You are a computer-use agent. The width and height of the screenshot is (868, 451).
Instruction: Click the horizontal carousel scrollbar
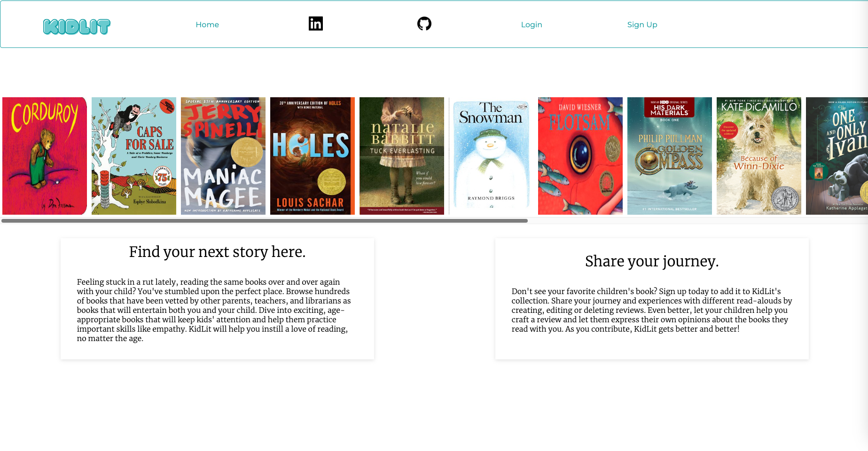[265, 221]
